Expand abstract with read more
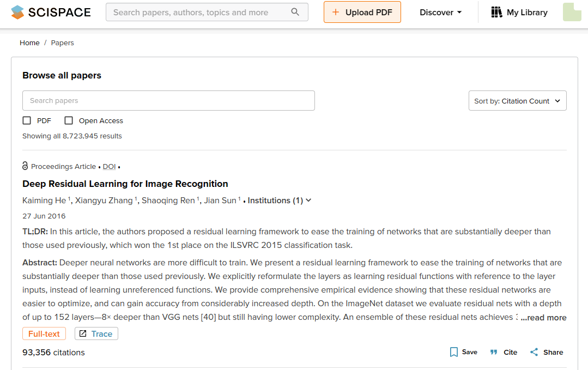This screenshot has height=370, width=588. click(x=543, y=318)
